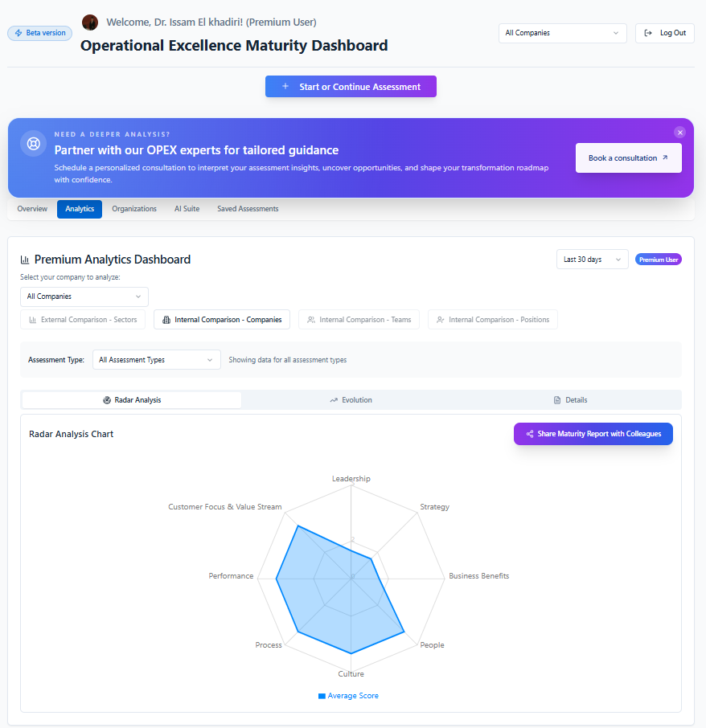Viewport: 706px width, 728px height.
Task: Toggle the Average Score legend under the chart
Action: tap(348, 695)
